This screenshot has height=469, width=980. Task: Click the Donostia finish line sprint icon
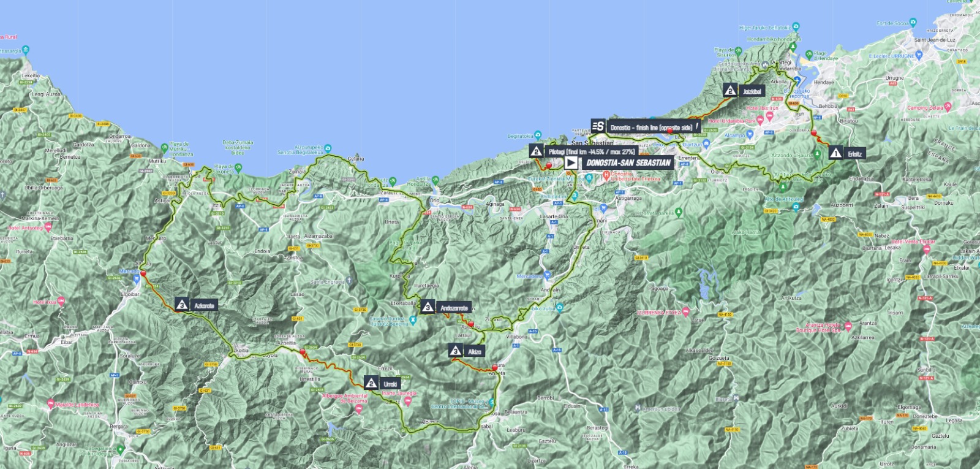(x=598, y=127)
